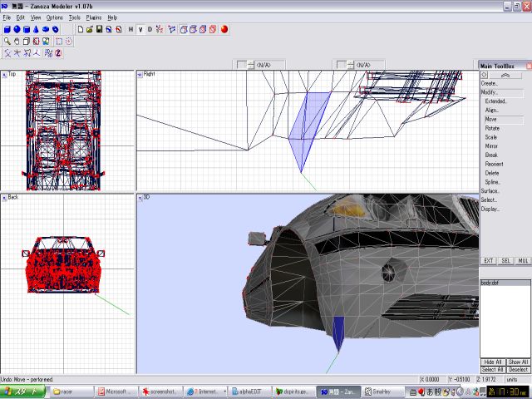Viewport: 532px width, 399px height.
Task: Click the Save floppy disk icon
Action: click(x=99, y=29)
